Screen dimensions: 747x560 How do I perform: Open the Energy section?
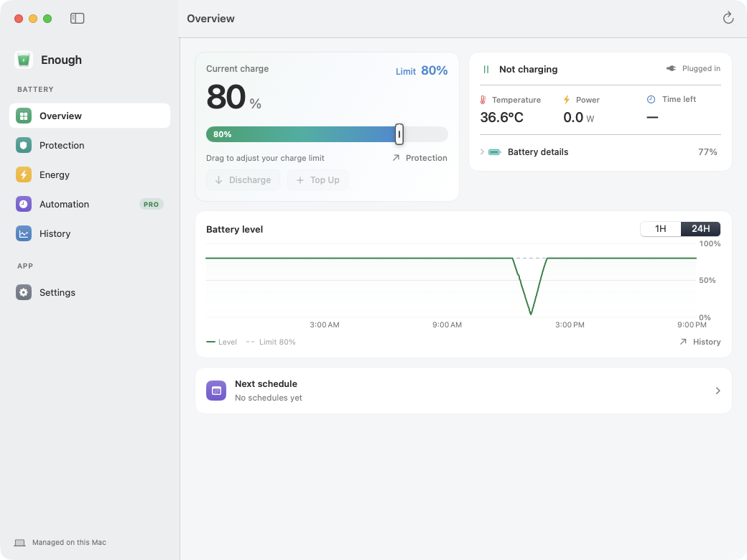point(90,174)
